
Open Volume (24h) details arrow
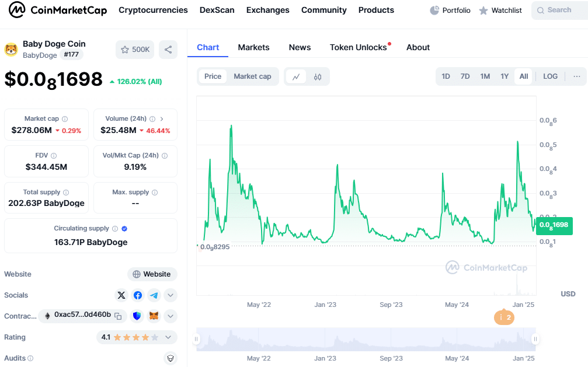tap(162, 119)
